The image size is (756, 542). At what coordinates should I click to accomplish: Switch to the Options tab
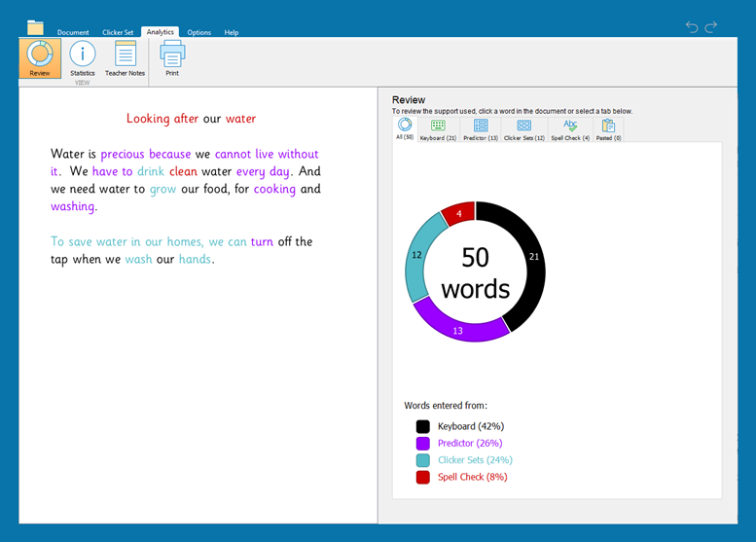198,32
